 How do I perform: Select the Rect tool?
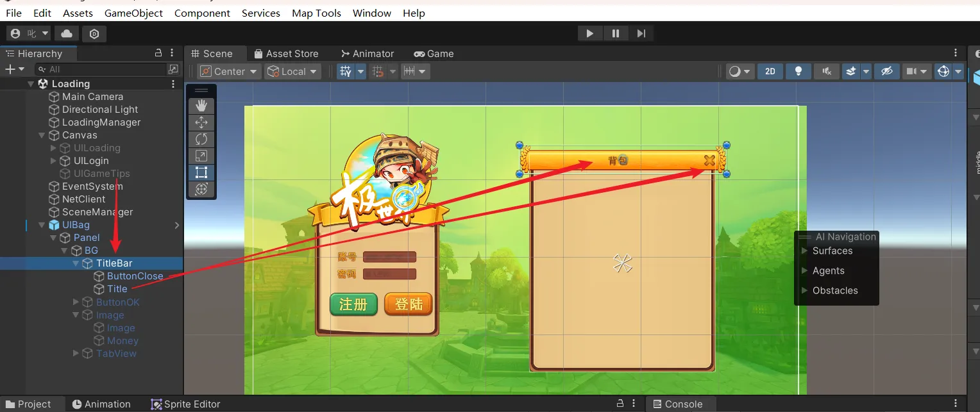[x=201, y=172]
